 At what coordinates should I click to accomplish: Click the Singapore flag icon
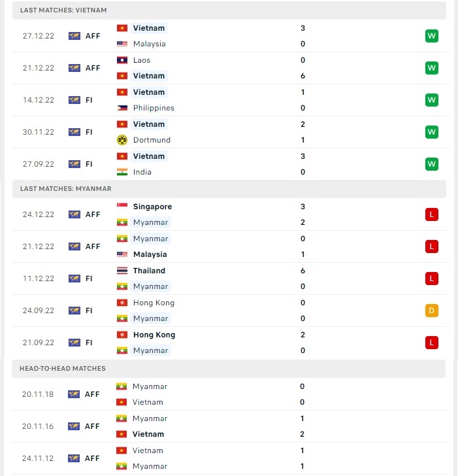tap(122, 207)
